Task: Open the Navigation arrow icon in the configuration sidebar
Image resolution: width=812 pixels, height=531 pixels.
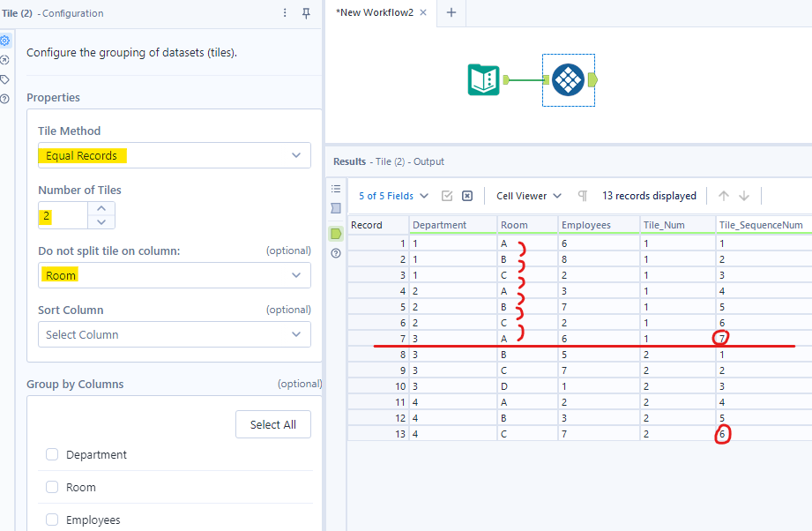Action: [5, 60]
